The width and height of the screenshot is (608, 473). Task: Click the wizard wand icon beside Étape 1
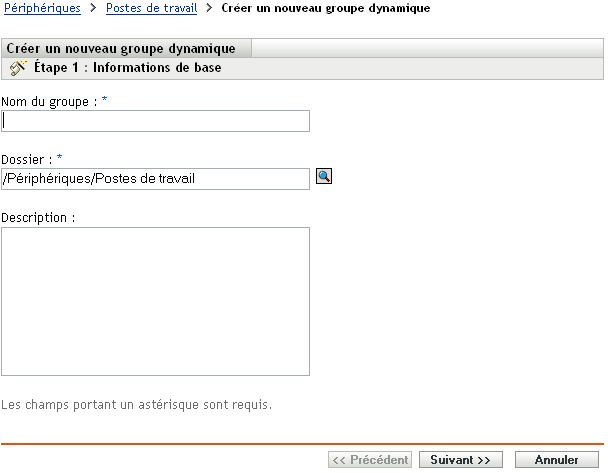click(x=18, y=69)
